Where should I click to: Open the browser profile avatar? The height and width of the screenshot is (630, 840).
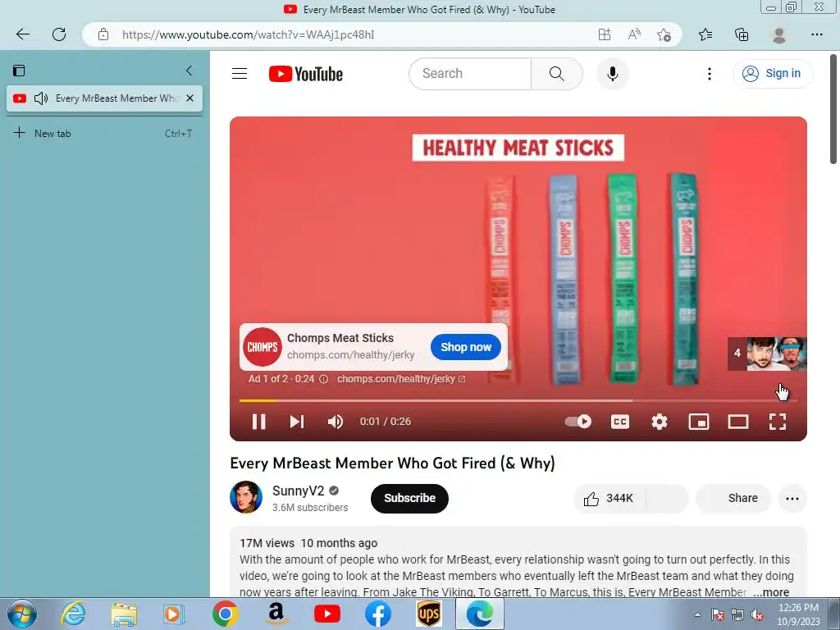[779, 34]
